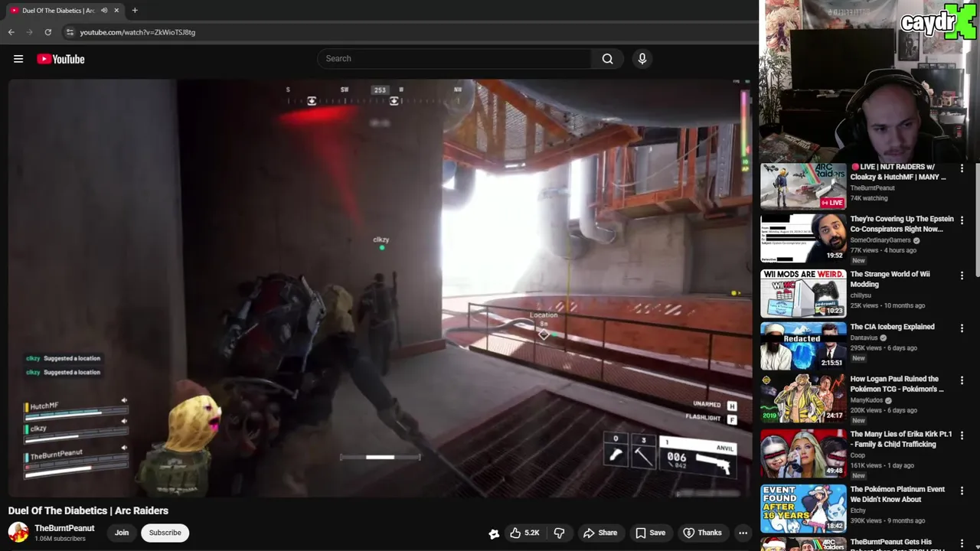Open the YouTube hamburger guide menu
Screen dimensions: 980x551
[18, 59]
